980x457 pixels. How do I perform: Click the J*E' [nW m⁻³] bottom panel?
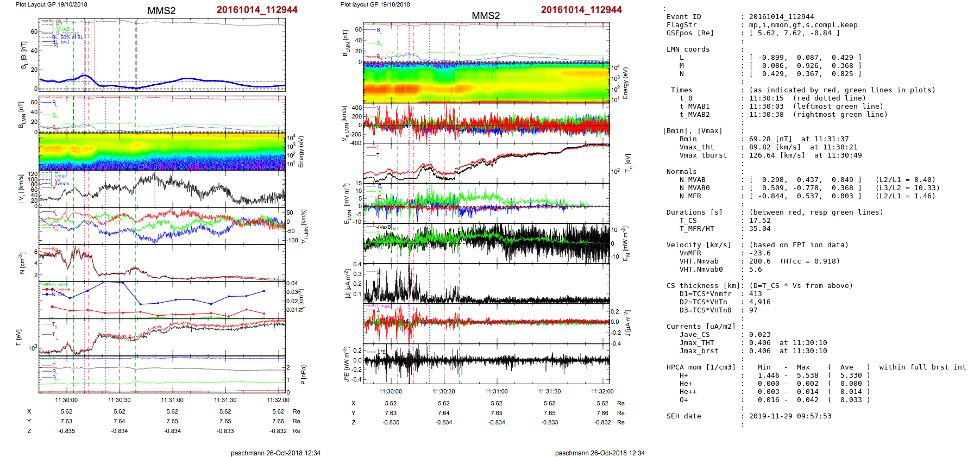(486, 364)
